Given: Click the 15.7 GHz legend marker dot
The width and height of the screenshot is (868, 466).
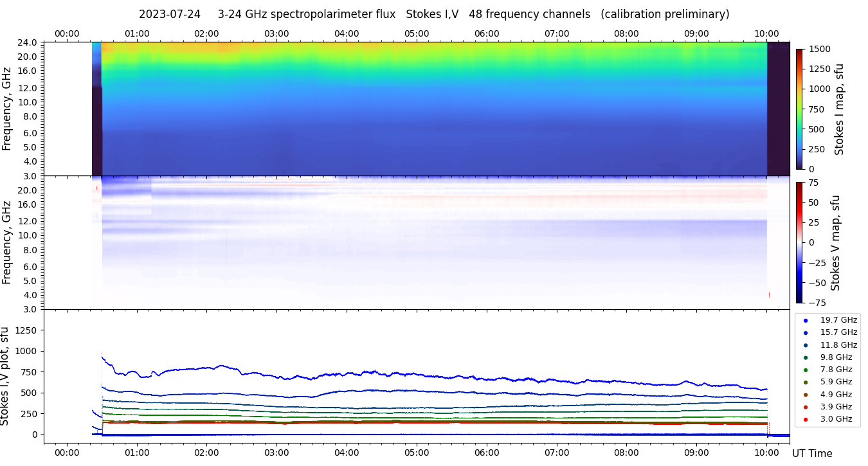Looking at the screenshot, I should coord(806,332).
